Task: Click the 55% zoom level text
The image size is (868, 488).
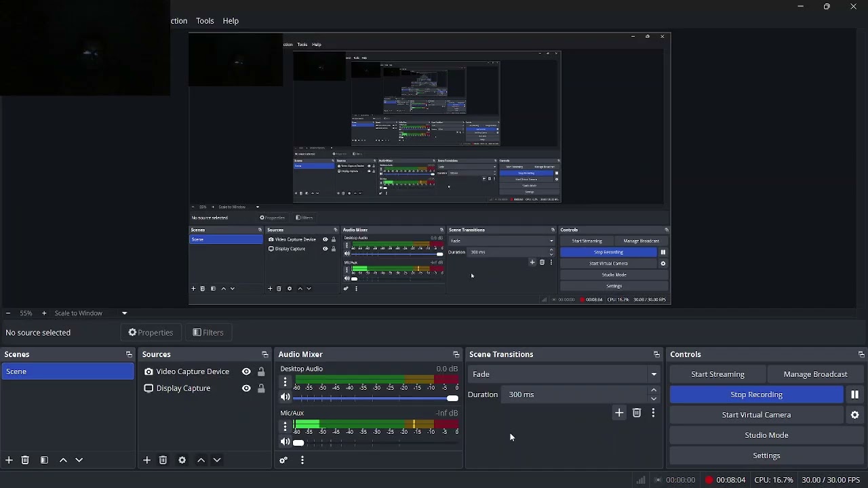Action: (x=26, y=313)
